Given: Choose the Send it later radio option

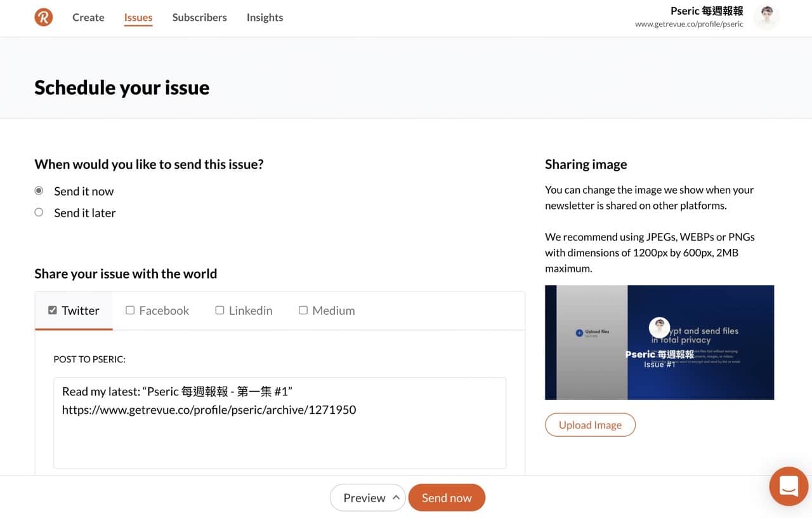Looking at the screenshot, I should tap(39, 213).
